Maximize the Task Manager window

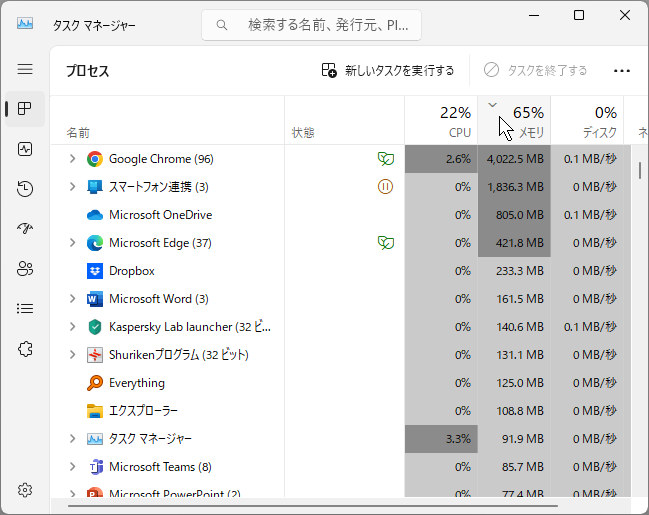coord(579,15)
